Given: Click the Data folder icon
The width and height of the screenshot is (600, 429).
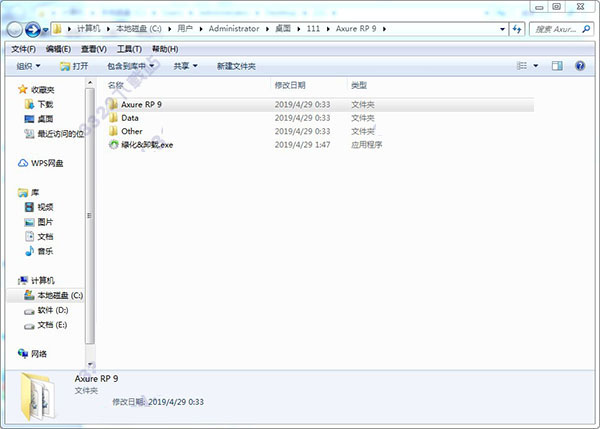Looking at the screenshot, I should click(113, 118).
